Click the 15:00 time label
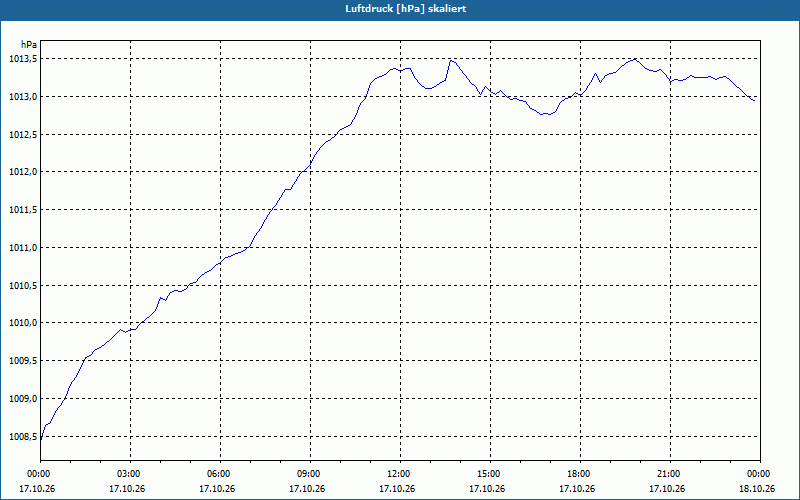Viewport: 800px width, 500px height. (490, 474)
